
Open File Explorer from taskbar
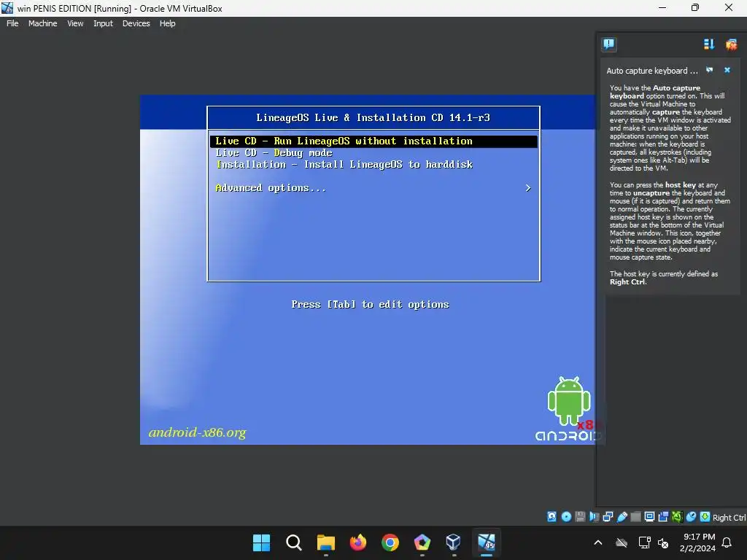click(x=326, y=542)
